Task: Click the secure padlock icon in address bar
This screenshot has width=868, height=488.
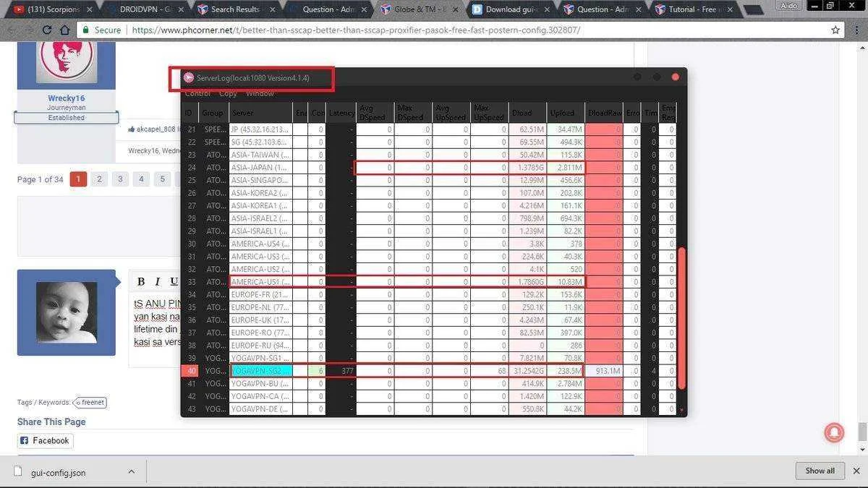Action: [x=86, y=30]
